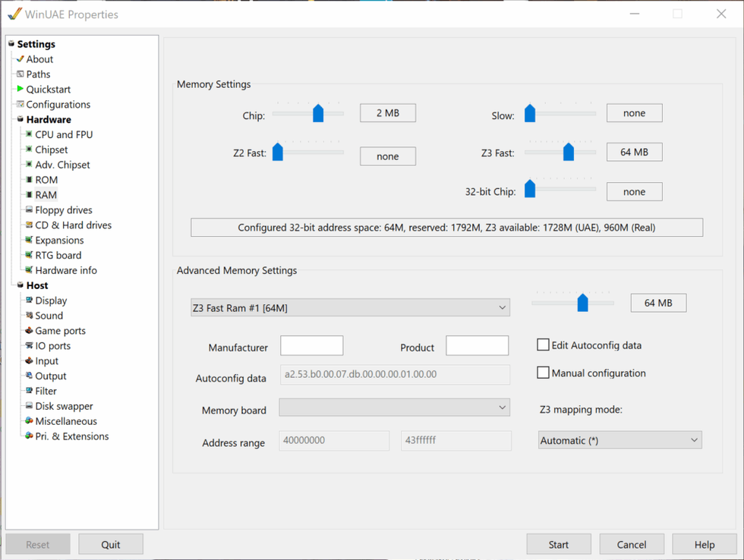
Task: Open the ROM settings page
Action: [x=46, y=180]
